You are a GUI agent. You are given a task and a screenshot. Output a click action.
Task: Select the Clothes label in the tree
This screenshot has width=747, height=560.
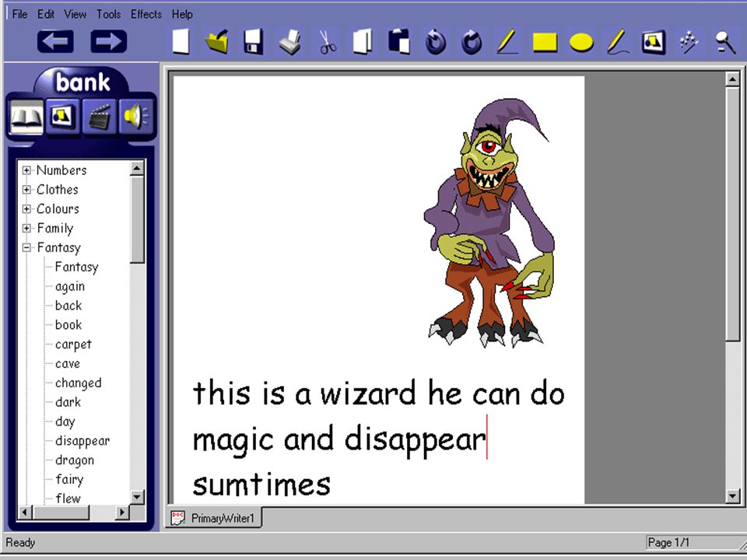click(x=57, y=190)
